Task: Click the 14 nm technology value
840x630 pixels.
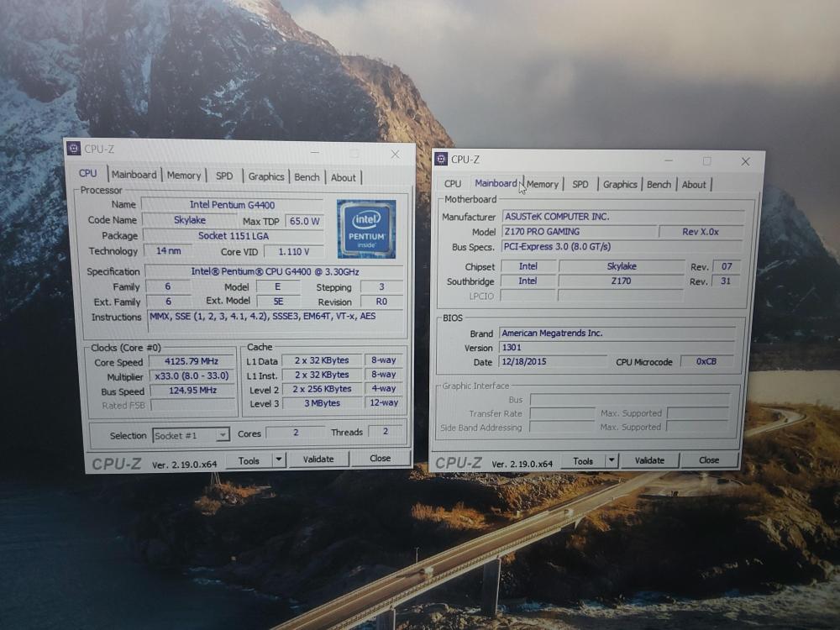Action: [168, 250]
